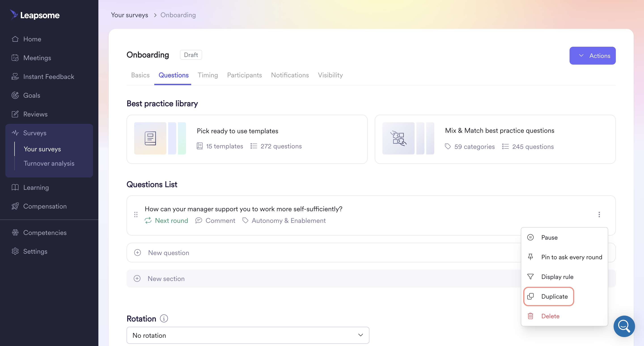Viewport: 644px width, 346px height.
Task: Click the Competencies icon
Action: click(15, 232)
